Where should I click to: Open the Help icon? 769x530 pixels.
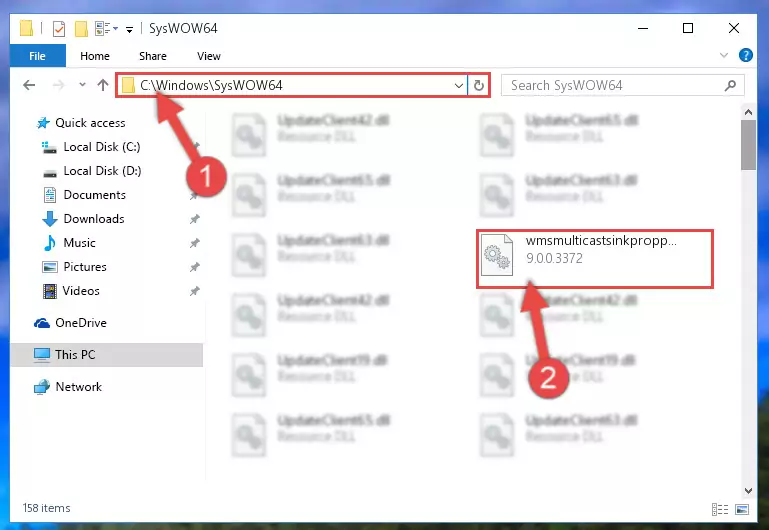click(745, 55)
